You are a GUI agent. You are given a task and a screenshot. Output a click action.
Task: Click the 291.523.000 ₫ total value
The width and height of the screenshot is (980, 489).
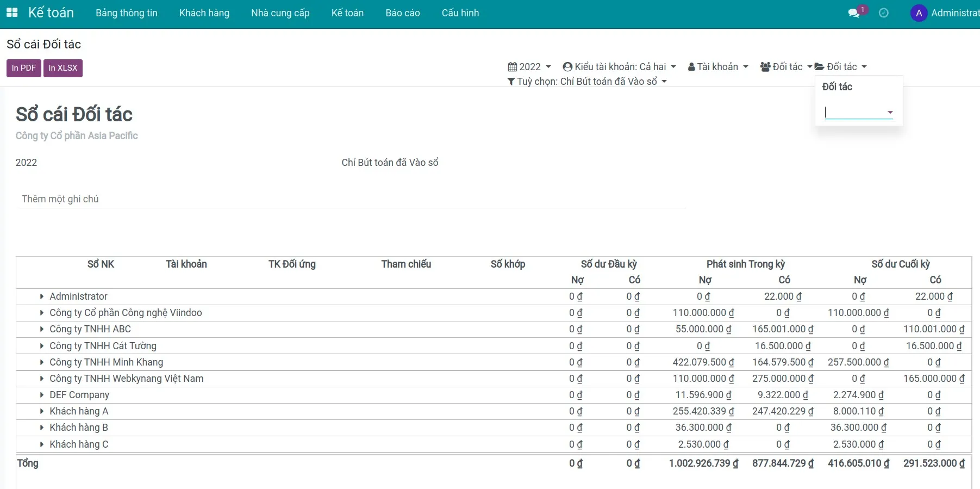pos(934,463)
